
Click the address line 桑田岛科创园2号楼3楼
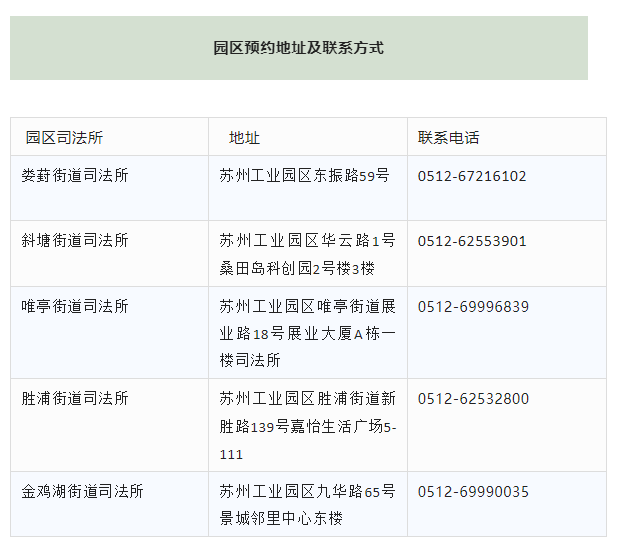[x=296, y=268]
